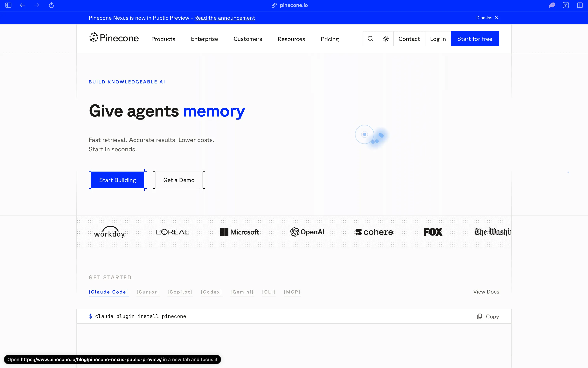Viewport: 588px width, 368px height.
Task: Open the View Docs link
Action: (486, 292)
